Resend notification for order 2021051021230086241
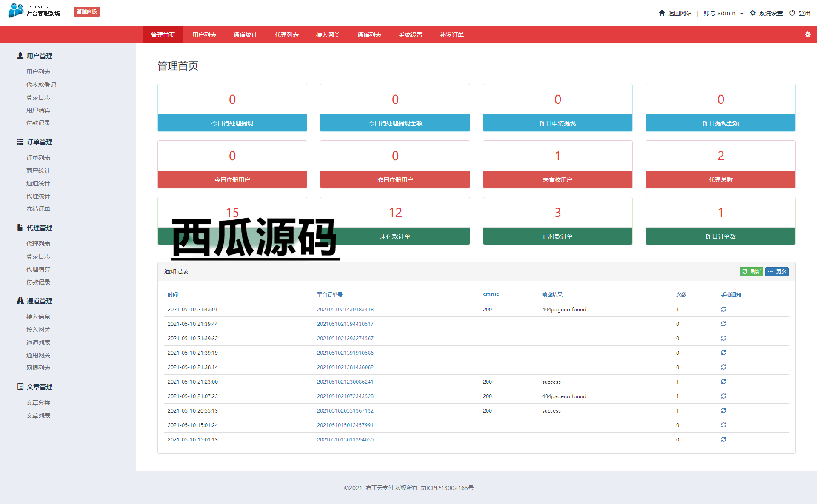This screenshot has height=504, width=817. coord(723,382)
